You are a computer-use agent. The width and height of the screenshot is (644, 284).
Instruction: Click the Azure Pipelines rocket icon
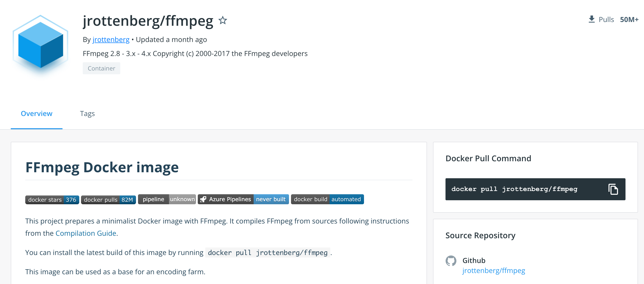click(203, 199)
